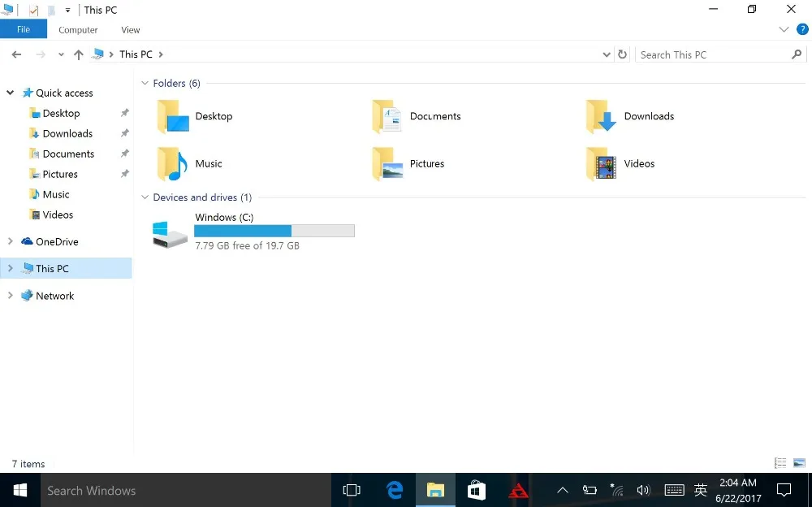Select the Windows (C:) drive icon
812x507 pixels.
pos(170,234)
